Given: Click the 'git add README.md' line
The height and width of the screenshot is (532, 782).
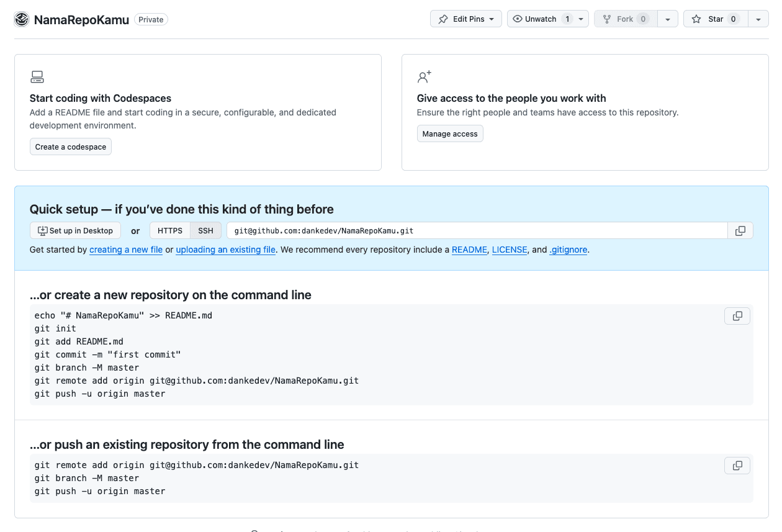Looking at the screenshot, I should click(x=79, y=341).
